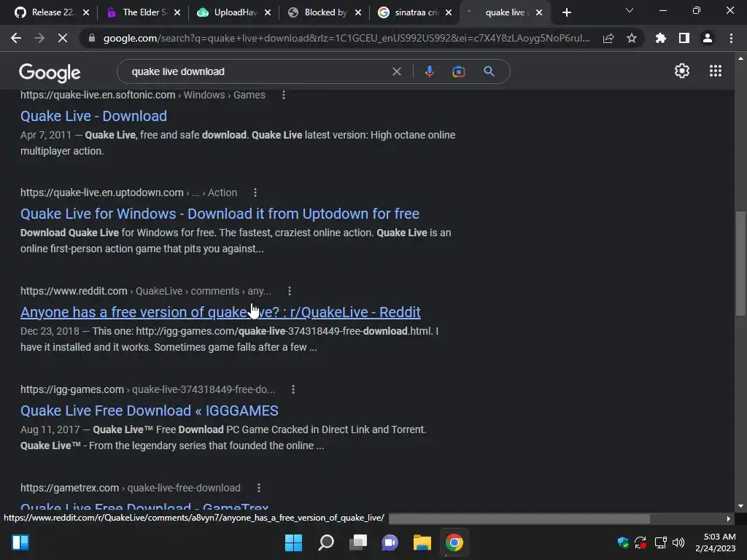The width and height of the screenshot is (747, 560).
Task: Open more options for uptodown result
Action: pos(255,192)
